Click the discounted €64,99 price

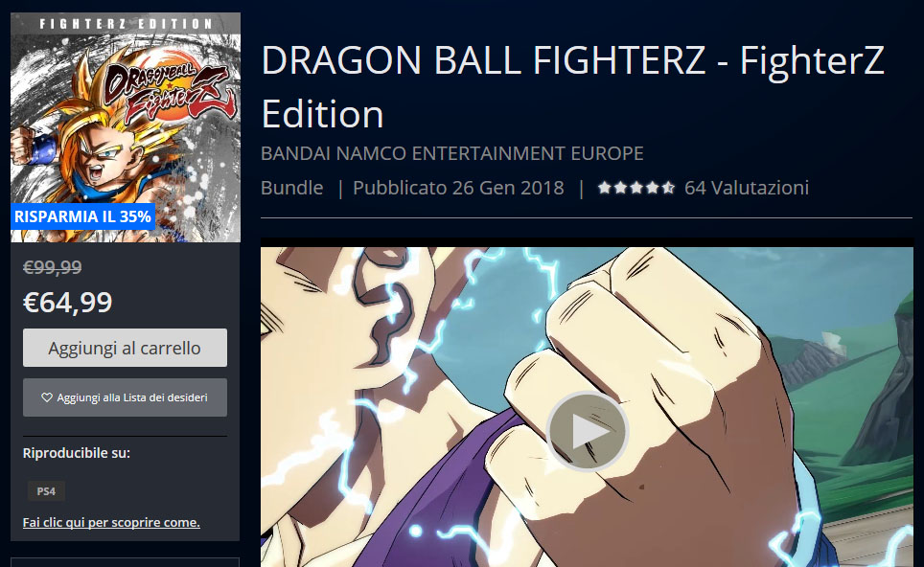pos(68,303)
